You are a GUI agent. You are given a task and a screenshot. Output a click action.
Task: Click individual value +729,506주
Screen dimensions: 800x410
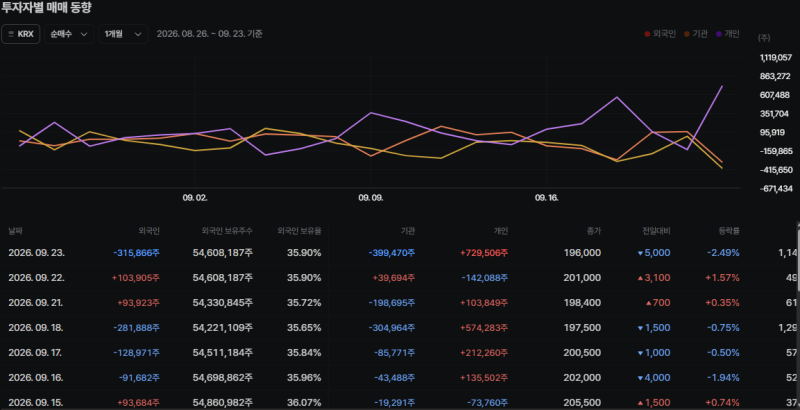(484, 253)
